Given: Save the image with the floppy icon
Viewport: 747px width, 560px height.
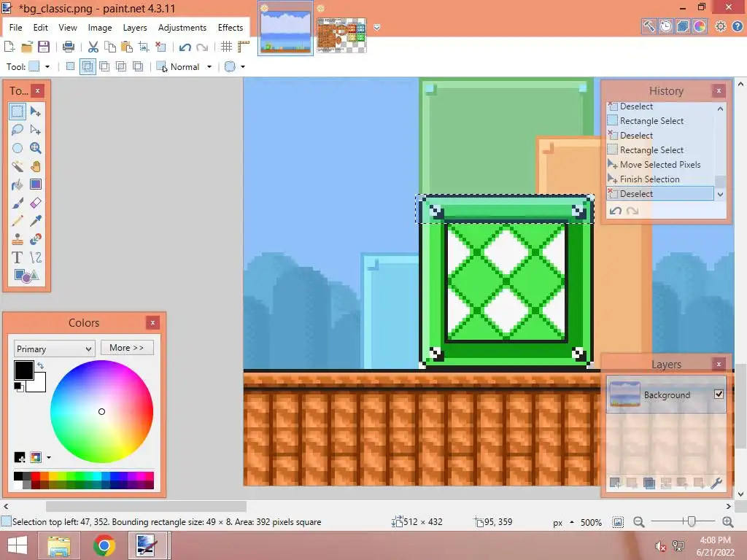Looking at the screenshot, I should (43, 47).
